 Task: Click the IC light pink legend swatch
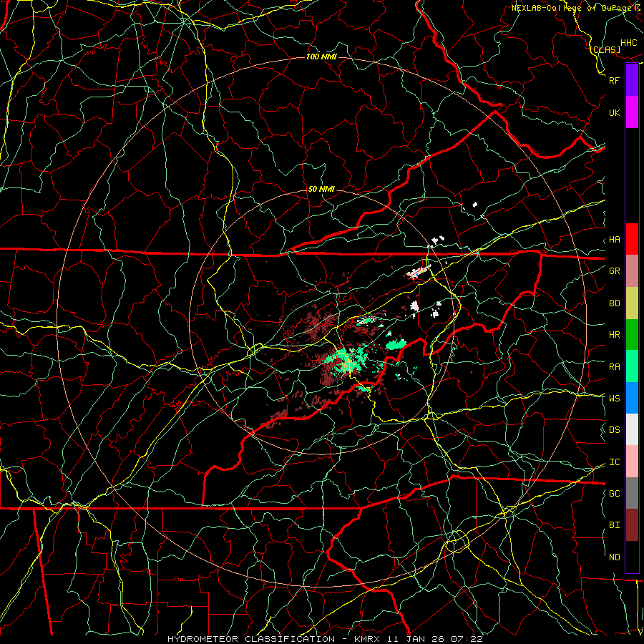tap(632, 462)
